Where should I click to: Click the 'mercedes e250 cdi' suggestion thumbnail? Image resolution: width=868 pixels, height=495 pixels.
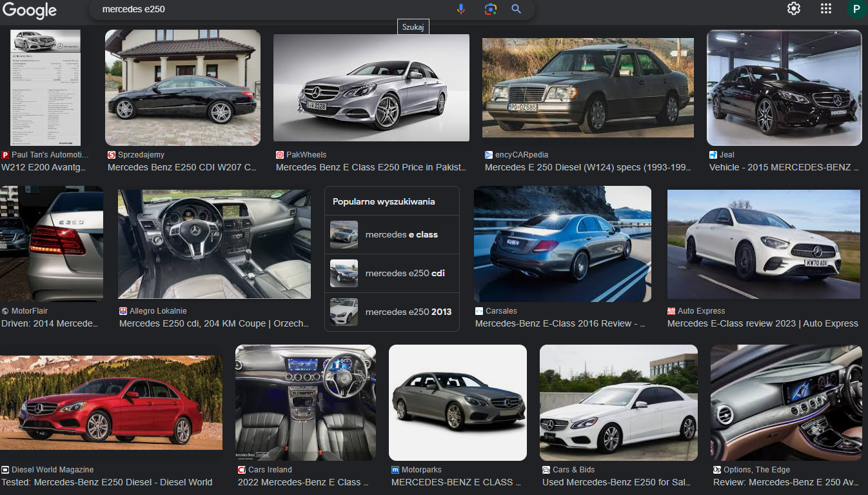344,274
